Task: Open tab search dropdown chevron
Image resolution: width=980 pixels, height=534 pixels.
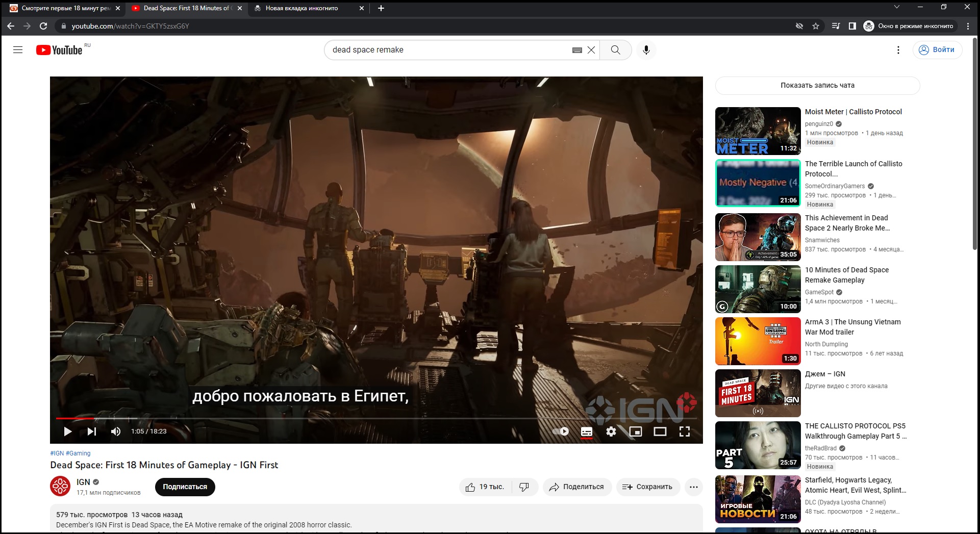Action: 897,7
